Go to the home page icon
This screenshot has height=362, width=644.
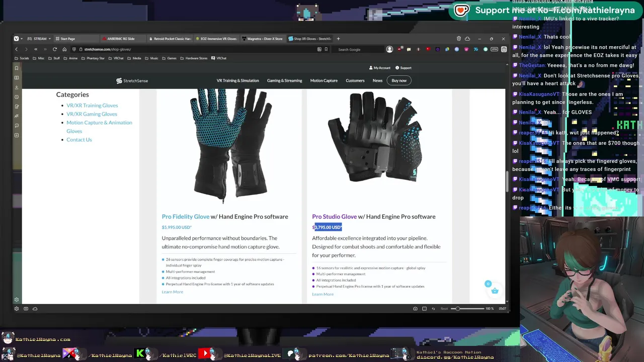click(x=64, y=49)
